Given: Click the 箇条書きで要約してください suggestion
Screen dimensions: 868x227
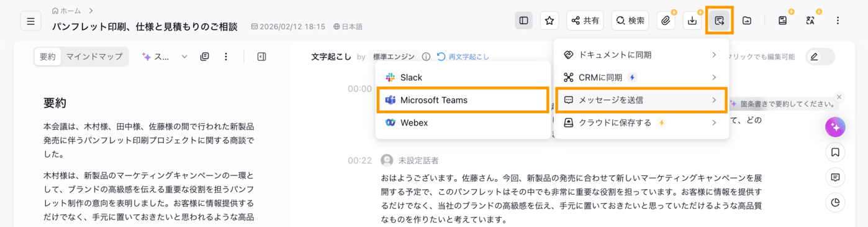Looking at the screenshot, I should coord(787,104).
